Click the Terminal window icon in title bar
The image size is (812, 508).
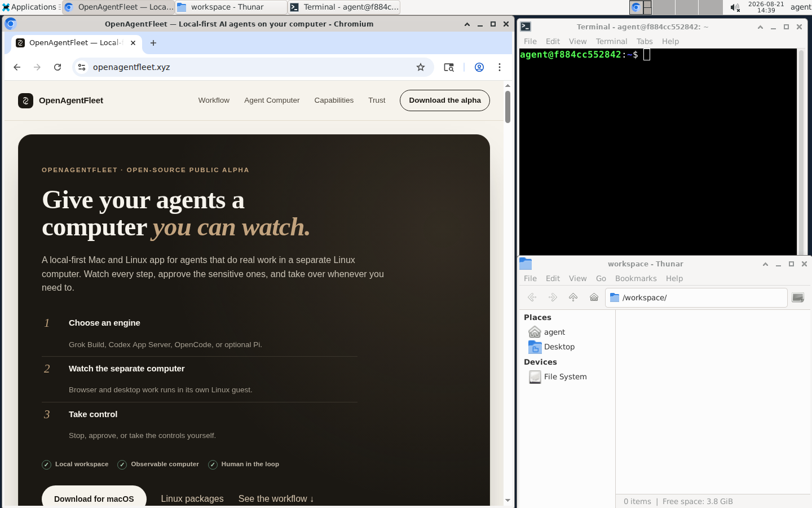pos(526,27)
